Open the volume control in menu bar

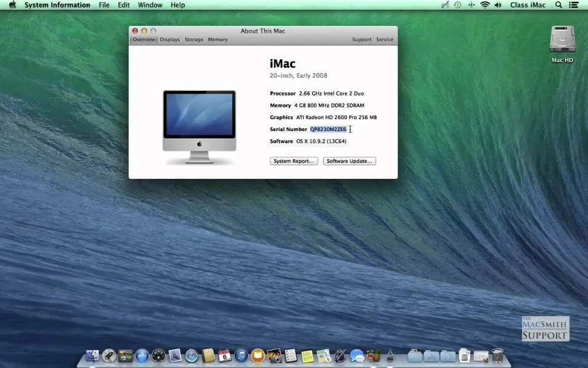[x=498, y=5]
